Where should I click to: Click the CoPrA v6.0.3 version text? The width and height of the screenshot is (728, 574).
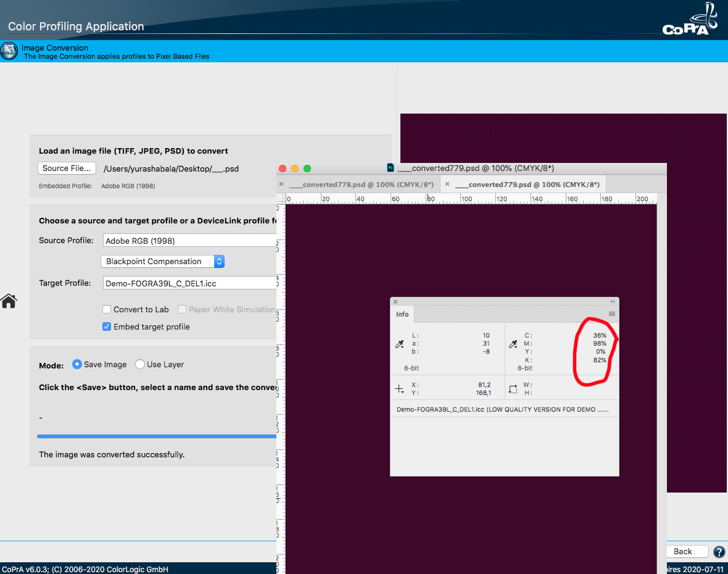pyautogui.click(x=85, y=569)
